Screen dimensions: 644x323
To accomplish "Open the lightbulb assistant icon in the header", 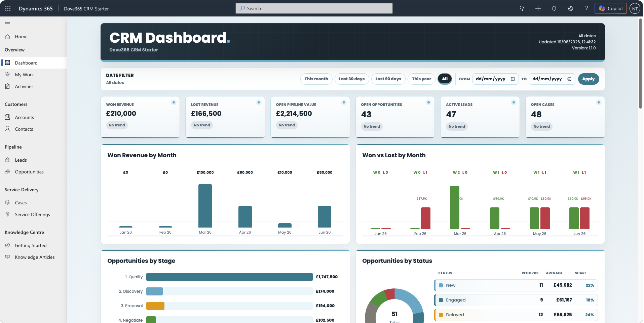I will point(522,8).
